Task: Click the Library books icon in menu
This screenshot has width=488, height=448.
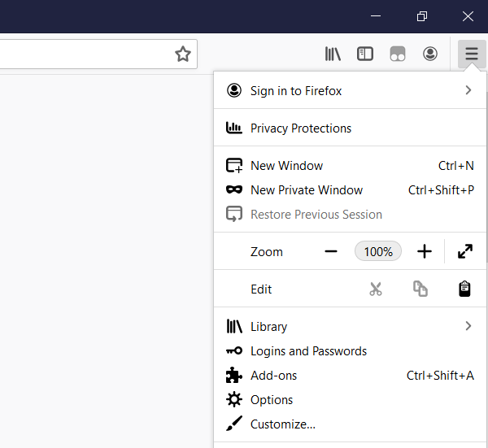Action: [234, 326]
